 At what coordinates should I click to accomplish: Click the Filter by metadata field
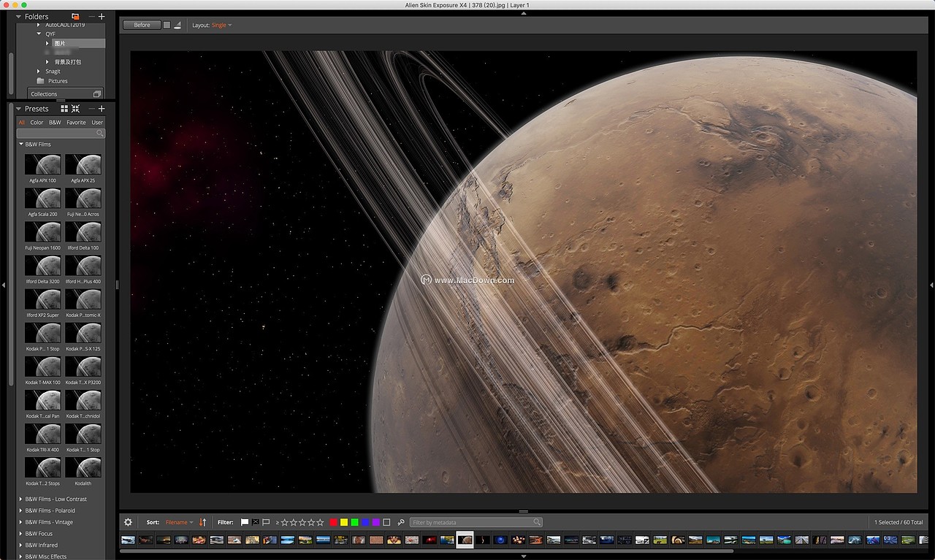pos(476,522)
